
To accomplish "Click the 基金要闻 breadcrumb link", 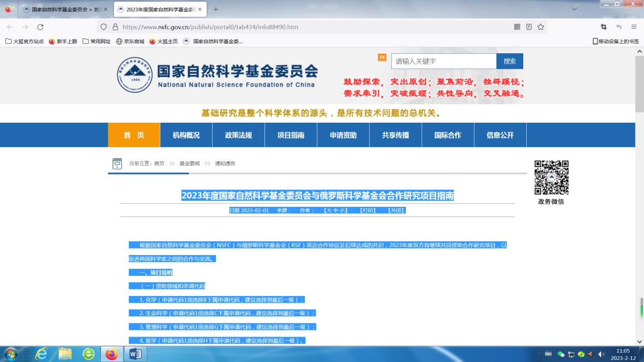I will (189, 163).
